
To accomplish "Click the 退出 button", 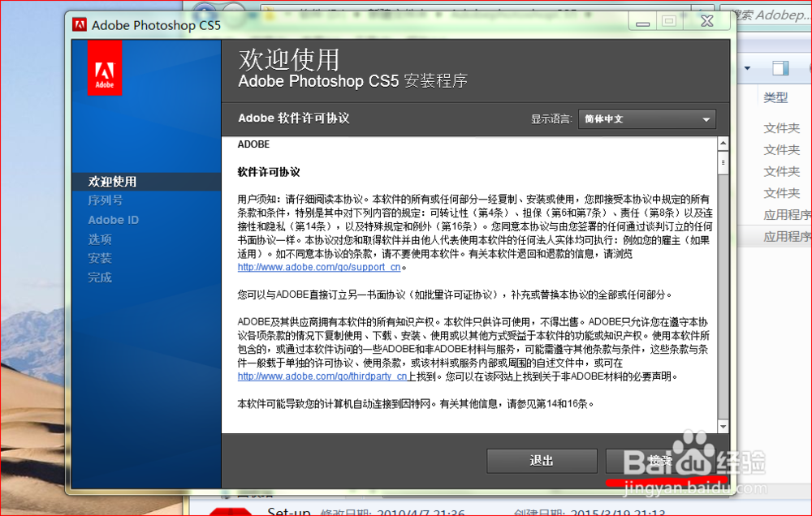I will (x=542, y=461).
